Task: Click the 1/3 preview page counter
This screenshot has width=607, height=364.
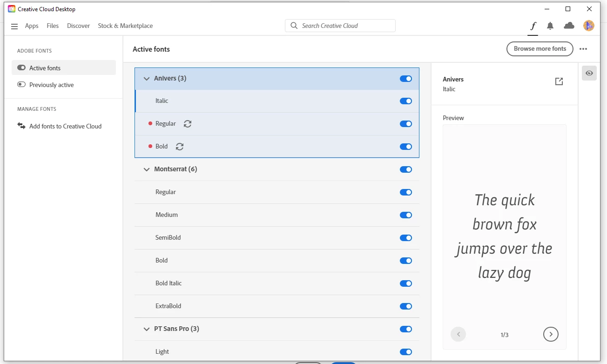Action: click(x=505, y=335)
